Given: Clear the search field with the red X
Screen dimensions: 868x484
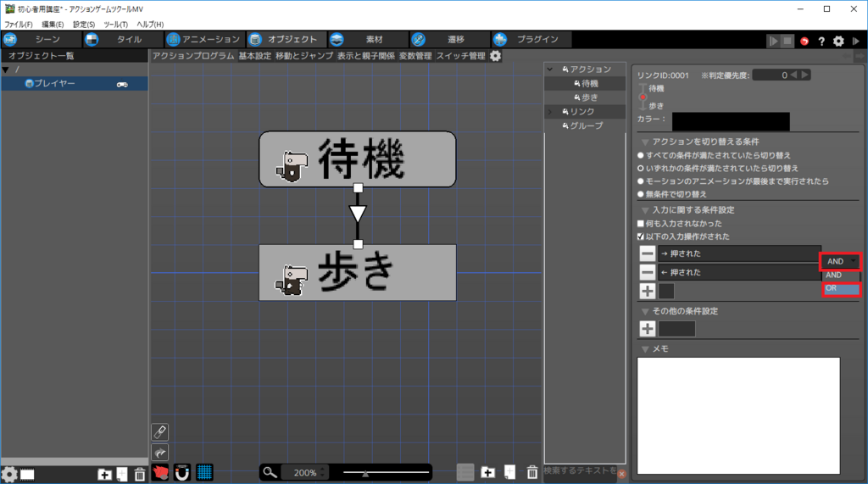Looking at the screenshot, I should click(x=621, y=474).
